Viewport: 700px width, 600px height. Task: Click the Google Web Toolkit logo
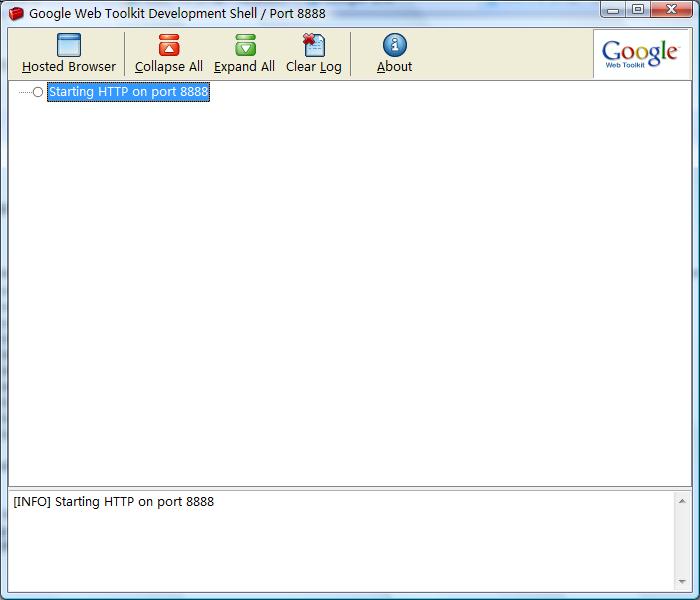(x=641, y=54)
